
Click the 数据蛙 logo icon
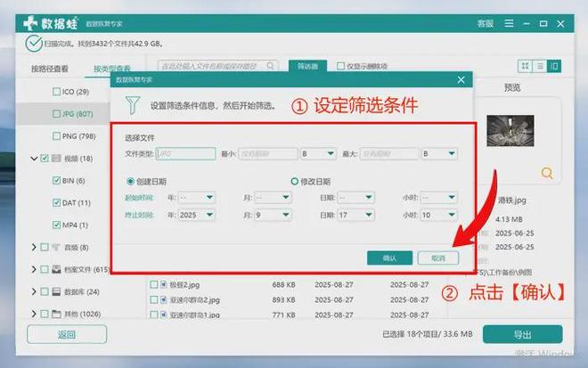pos(30,23)
